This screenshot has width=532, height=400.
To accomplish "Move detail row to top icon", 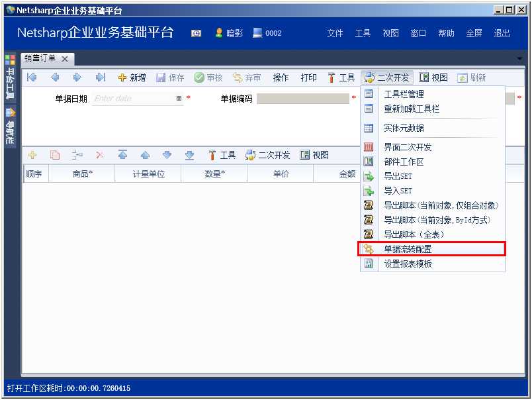I will 122,155.
